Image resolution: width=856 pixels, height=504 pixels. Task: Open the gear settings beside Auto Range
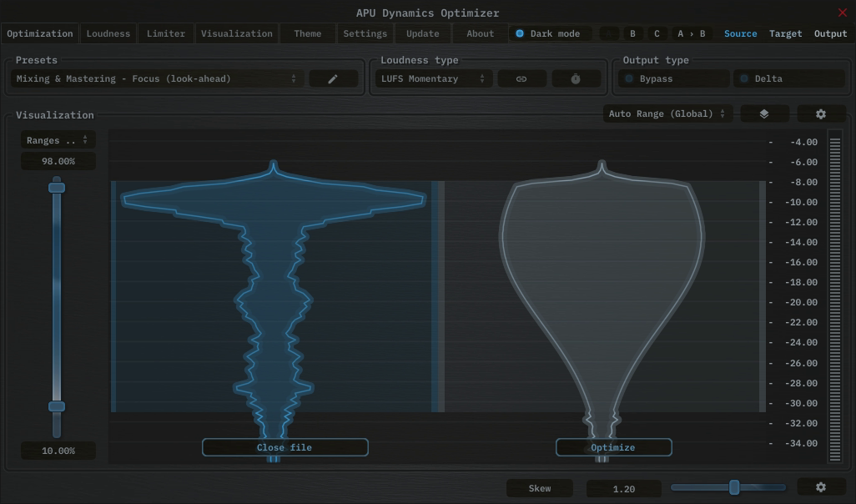[x=821, y=113]
